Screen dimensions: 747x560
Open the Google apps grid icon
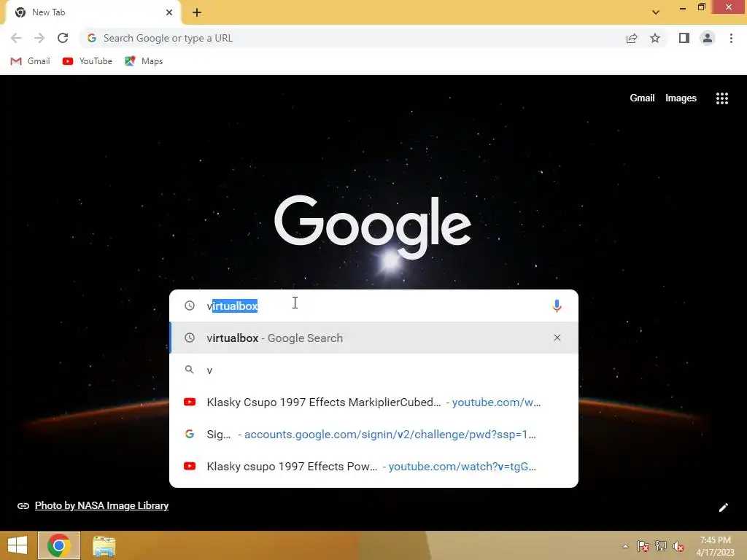click(x=722, y=98)
